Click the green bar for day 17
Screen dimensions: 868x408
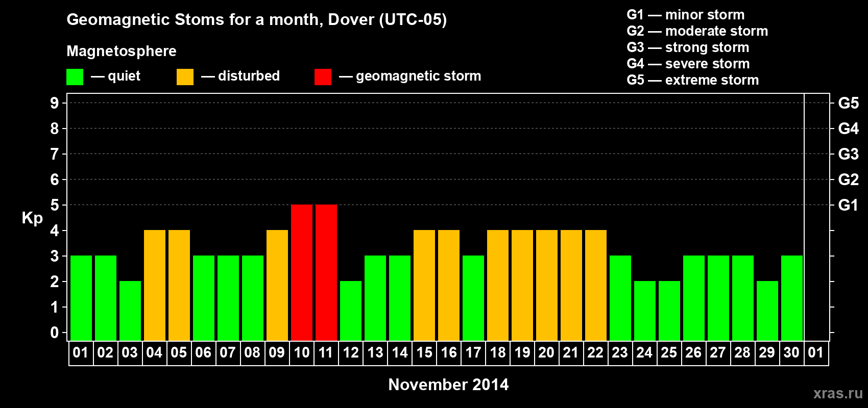pyautogui.click(x=473, y=298)
